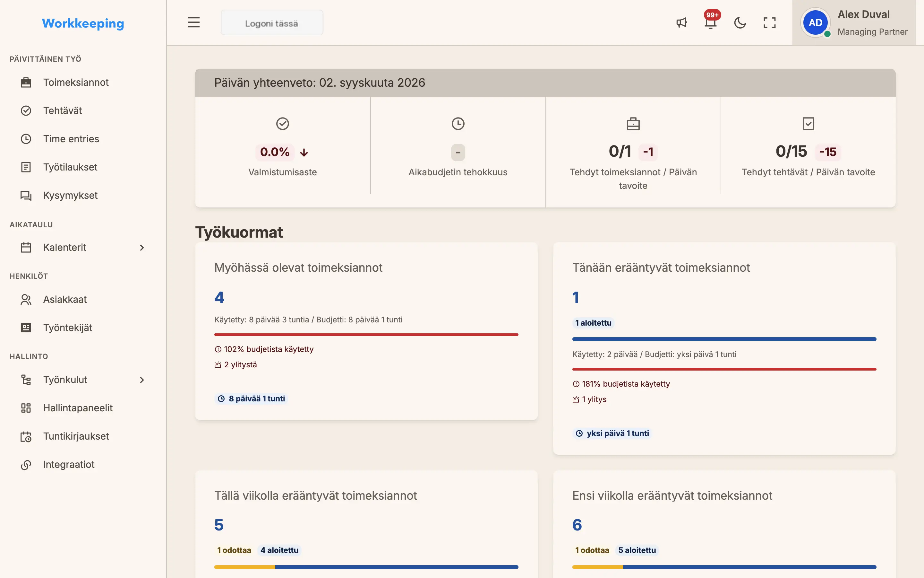Toggle the hamburger sidebar menu

tap(193, 22)
